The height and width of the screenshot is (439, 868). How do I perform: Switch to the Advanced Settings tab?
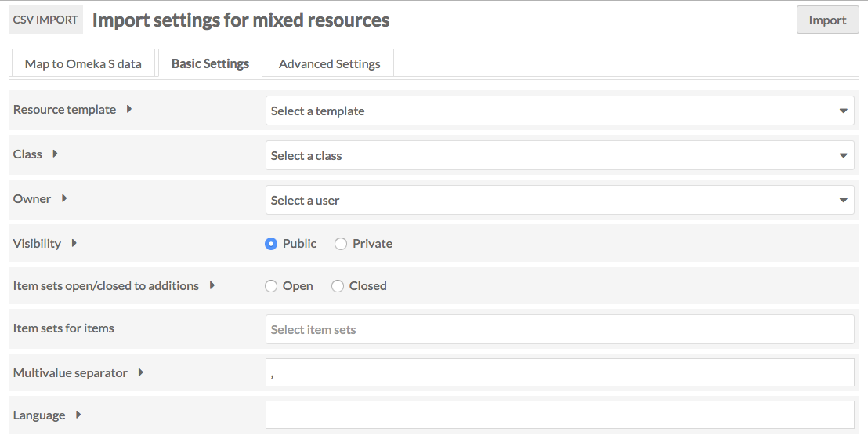[329, 63]
